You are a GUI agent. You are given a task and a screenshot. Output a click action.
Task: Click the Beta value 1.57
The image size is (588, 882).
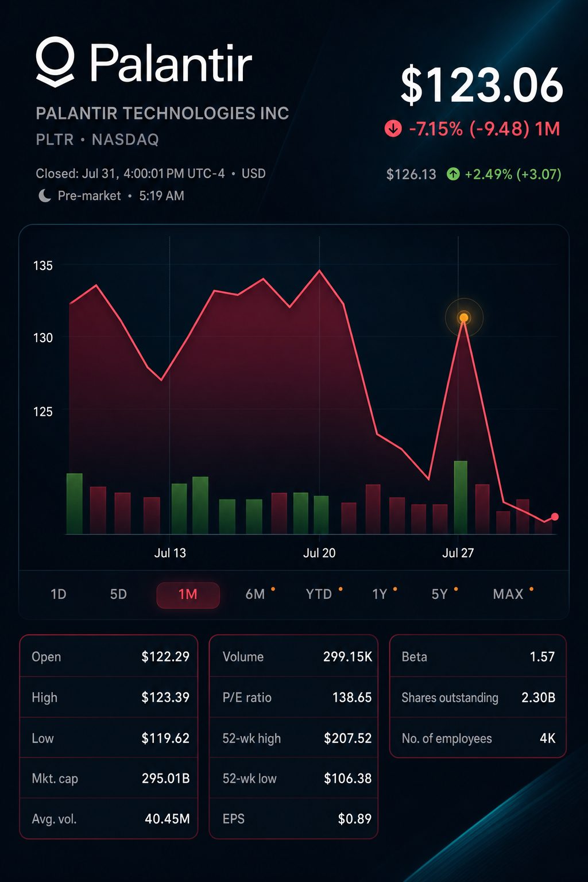[542, 657]
